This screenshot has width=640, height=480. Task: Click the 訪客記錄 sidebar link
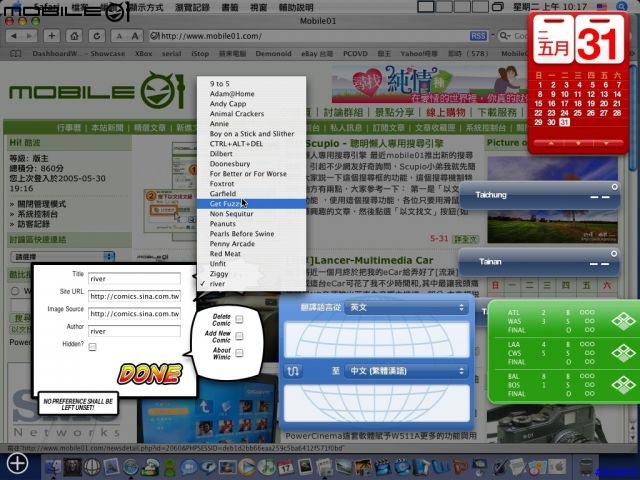click(33, 224)
